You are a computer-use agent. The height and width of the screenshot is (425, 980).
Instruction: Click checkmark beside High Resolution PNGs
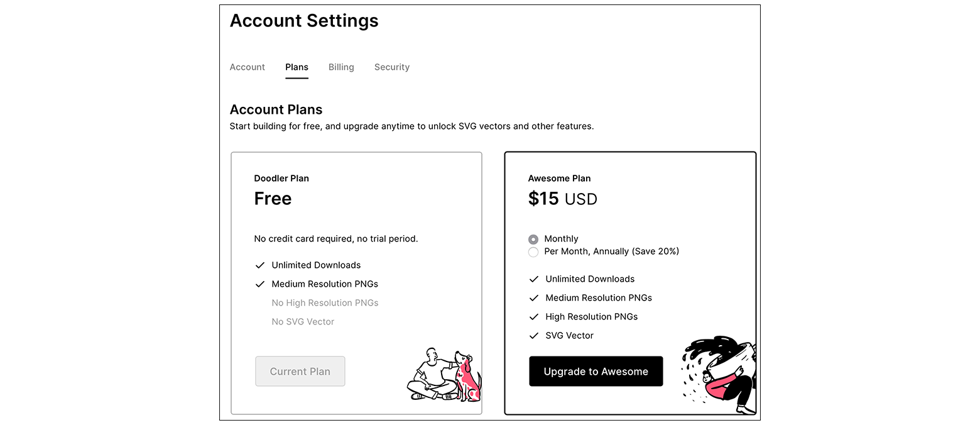pos(534,317)
